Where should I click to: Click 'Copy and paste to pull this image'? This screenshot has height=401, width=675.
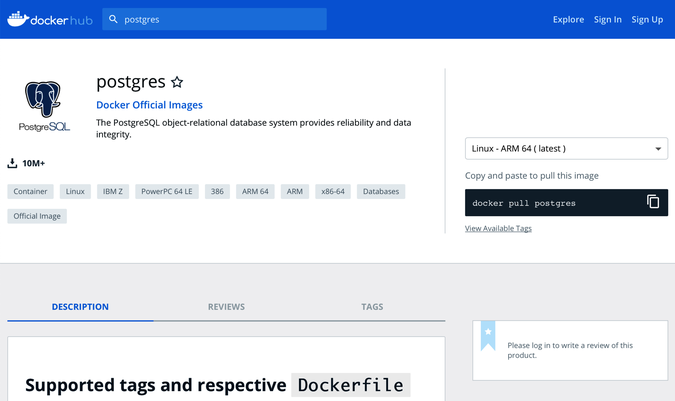coord(532,176)
